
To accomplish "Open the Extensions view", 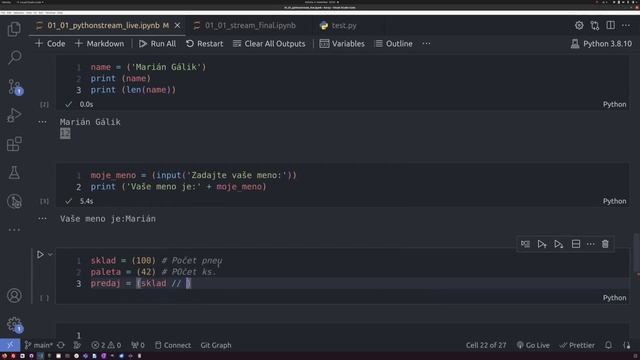I will point(14,144).
